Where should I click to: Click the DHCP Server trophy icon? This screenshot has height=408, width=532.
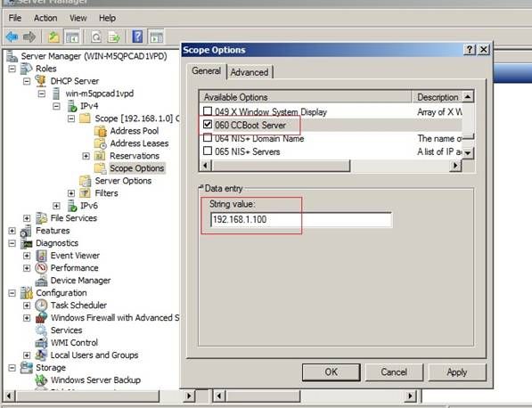tap(41, 81)
